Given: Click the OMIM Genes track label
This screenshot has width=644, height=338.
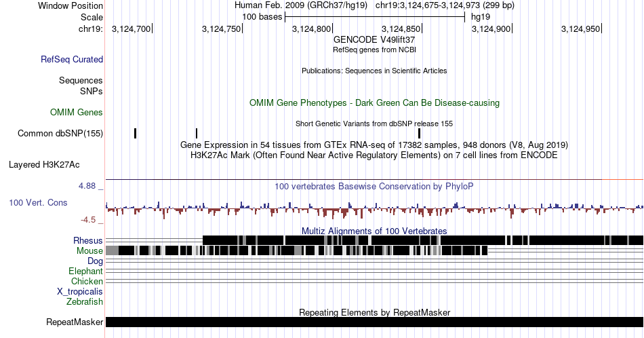Looking at the screenshot, I should click(77, 112).
